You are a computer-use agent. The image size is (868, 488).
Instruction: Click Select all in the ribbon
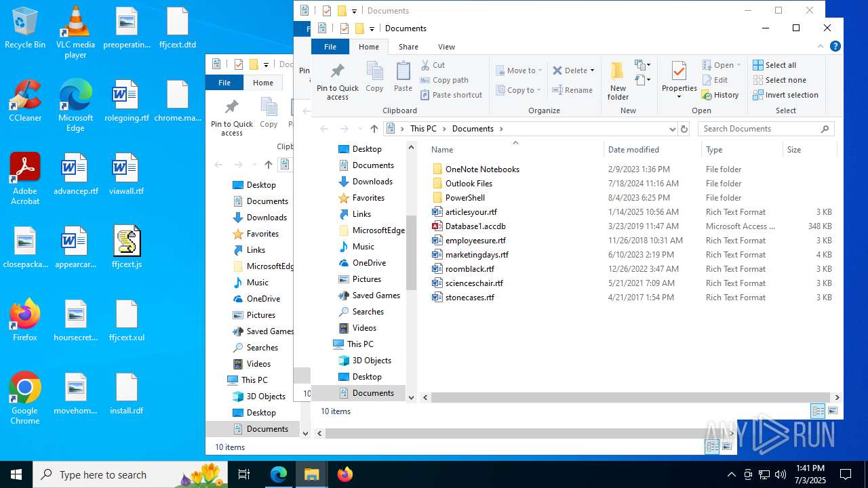774,65
